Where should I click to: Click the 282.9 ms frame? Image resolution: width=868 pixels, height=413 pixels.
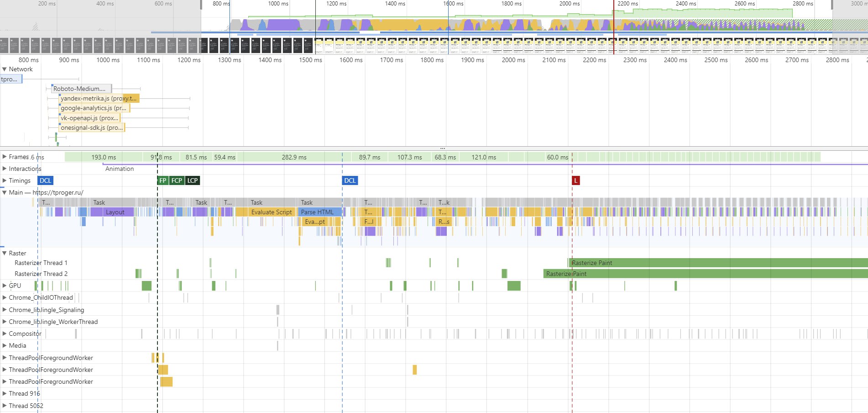pyautogui.click(x=294, y=157)
